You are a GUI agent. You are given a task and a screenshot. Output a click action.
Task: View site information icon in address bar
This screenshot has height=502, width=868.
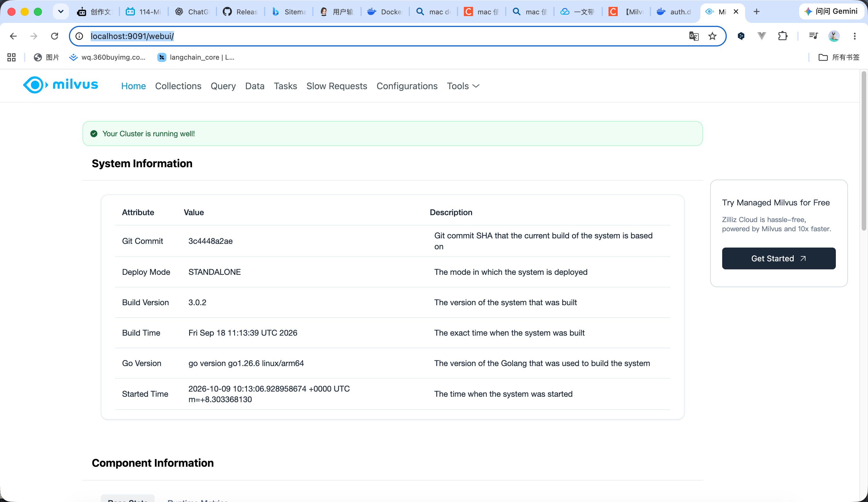[80, 36]
